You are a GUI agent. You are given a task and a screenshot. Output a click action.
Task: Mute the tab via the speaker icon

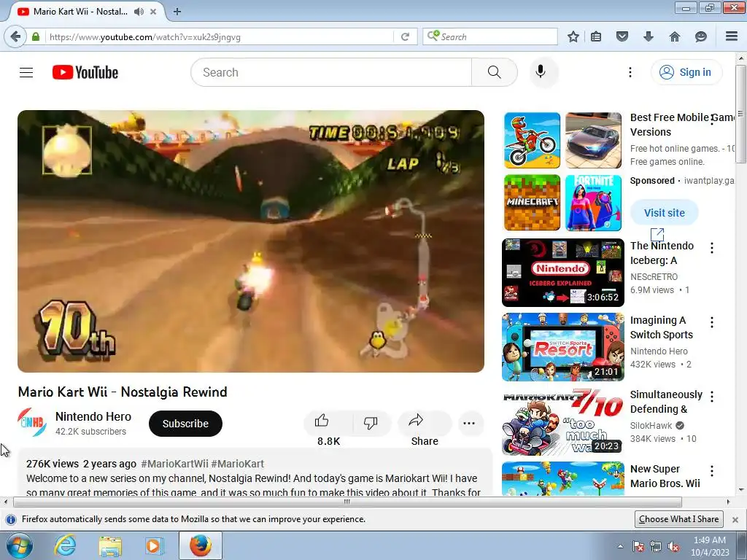139,12
